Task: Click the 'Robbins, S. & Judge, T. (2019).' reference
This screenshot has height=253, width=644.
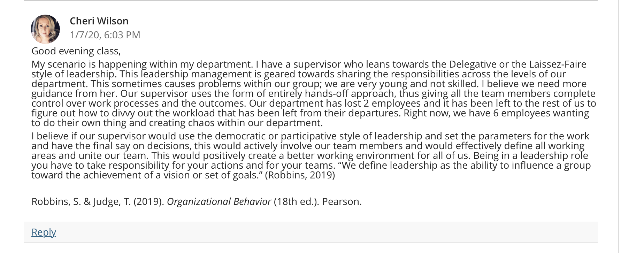Action: (x=98, y=201)
